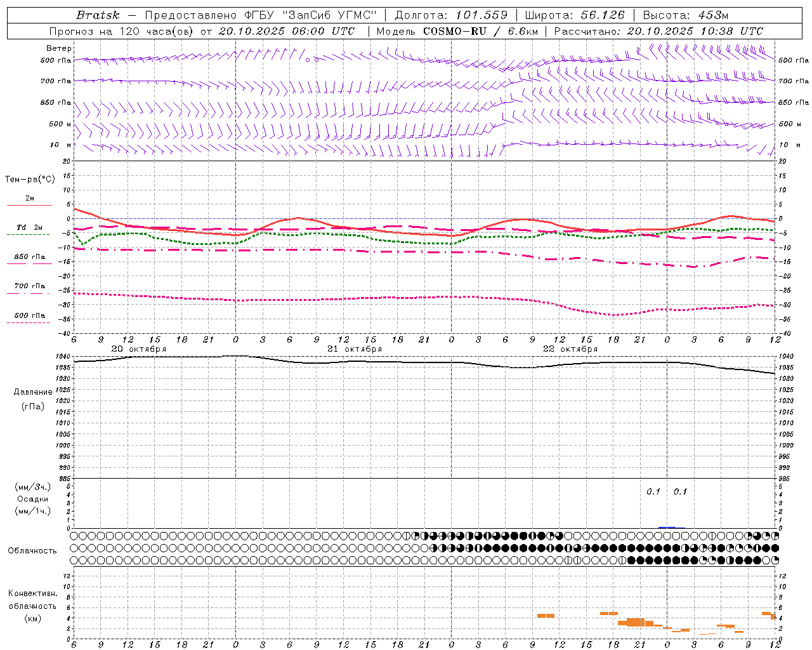Click the (мм/3ч.) precipitation unit label
Viewport: 812px width, 650px height.
[x=33, y=487]
